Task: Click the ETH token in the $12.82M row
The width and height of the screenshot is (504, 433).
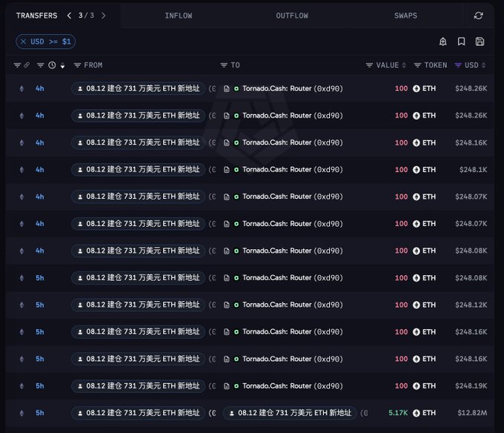Action: pos(425,413)
